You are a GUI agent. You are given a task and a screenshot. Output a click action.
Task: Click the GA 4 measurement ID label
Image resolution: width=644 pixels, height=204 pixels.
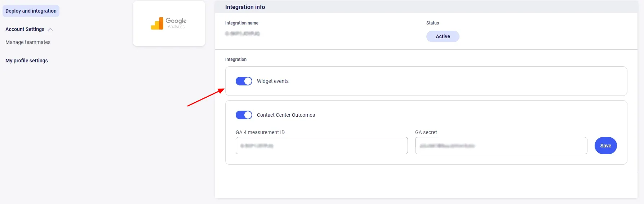pyautogui.click(x=260, y=132)
